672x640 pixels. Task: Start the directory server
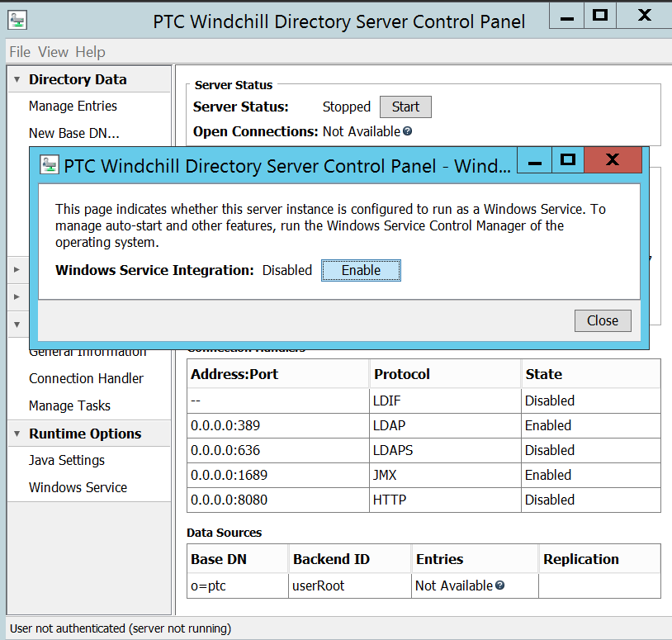[405, 107]
